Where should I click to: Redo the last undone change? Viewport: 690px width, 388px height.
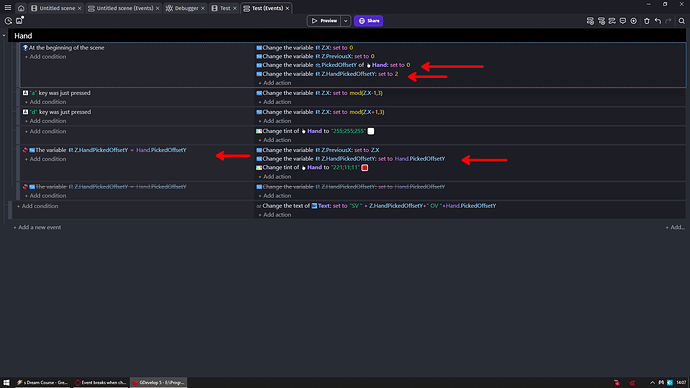(x=668, y=21)
